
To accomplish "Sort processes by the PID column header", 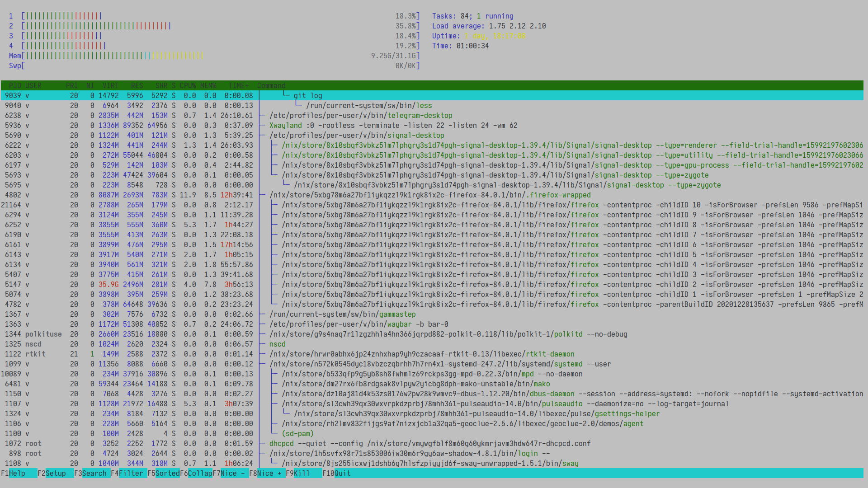I will pyautogui.click(x=15, y=85).
